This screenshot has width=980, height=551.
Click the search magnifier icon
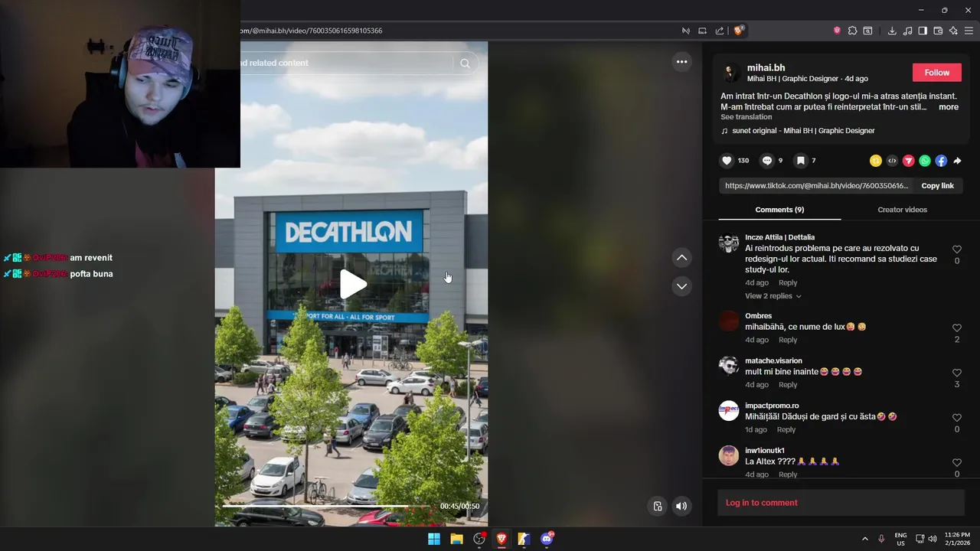click(465, 64)
